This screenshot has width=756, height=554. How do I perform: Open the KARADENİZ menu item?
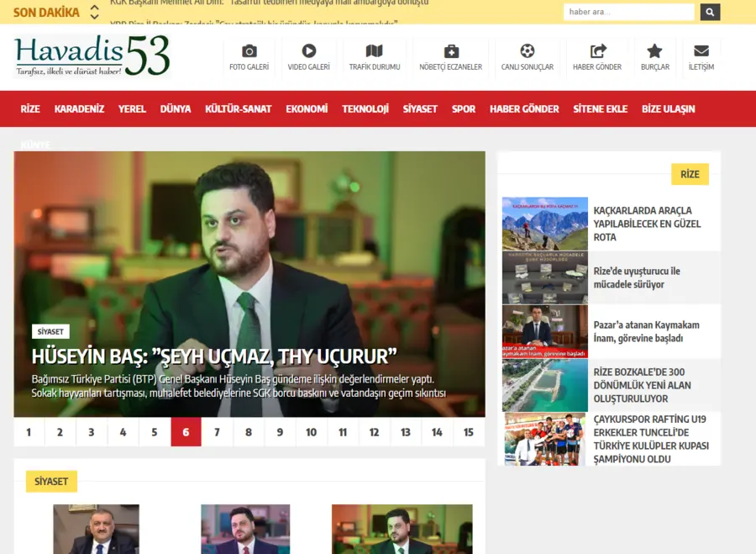79,109
